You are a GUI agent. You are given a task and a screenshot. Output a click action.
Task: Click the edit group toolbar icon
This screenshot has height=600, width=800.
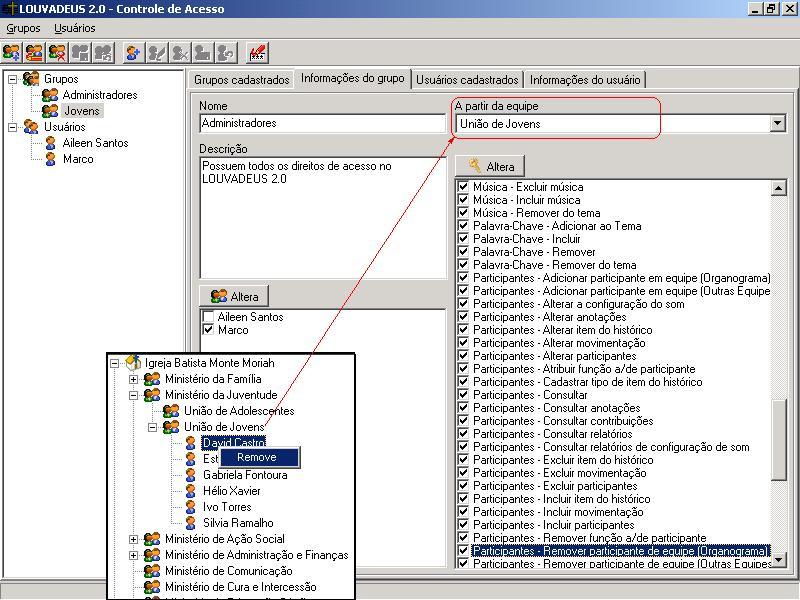(x=34, y=53)
